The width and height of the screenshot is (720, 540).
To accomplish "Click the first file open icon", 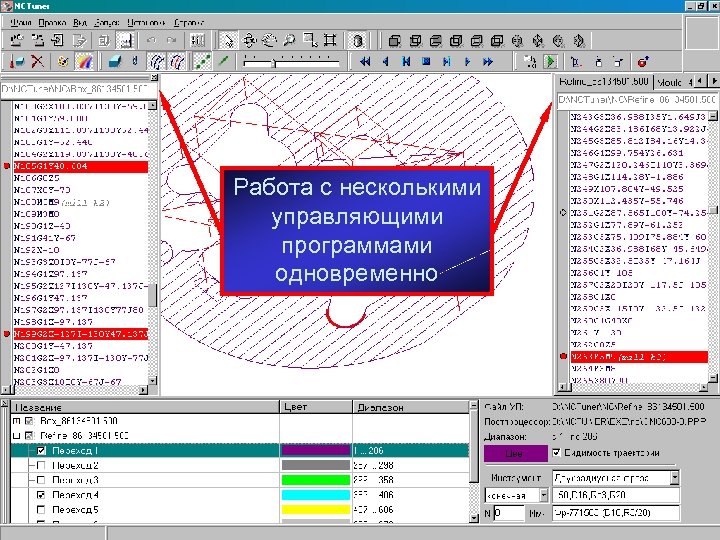I will (17, 40).
